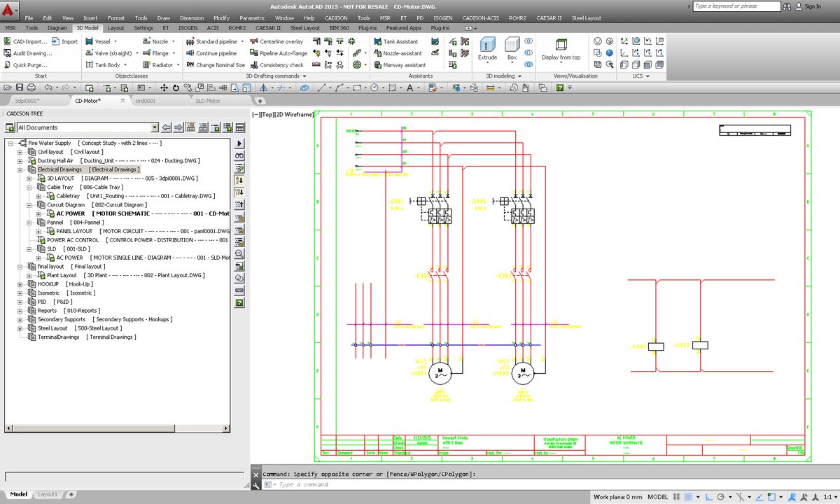Screen dimensions: 840x504
Task: Toggle ortho mode in the status bar
Action: pos(709,496)
